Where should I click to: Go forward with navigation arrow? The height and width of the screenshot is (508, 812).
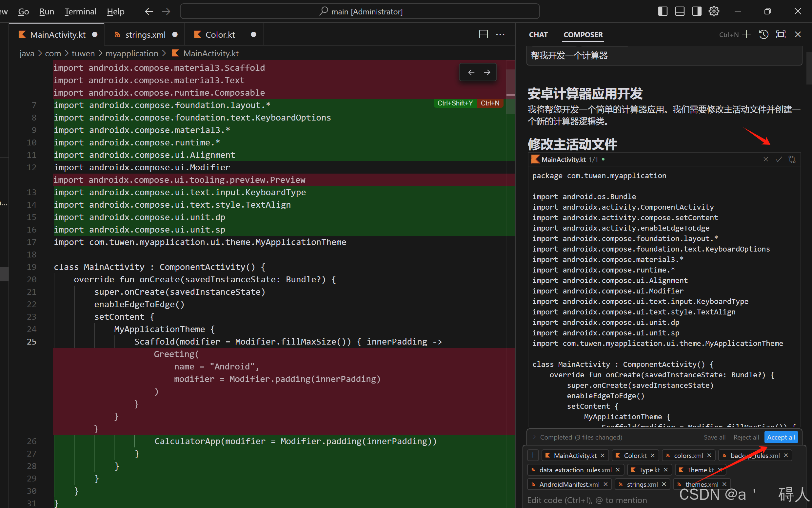166,12
